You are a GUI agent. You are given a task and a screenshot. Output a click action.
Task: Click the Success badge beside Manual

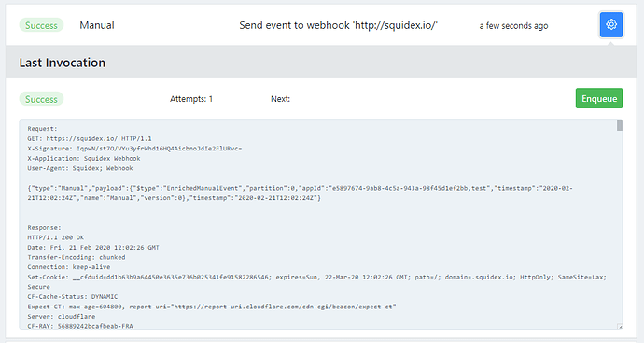[x=41, y=25]
